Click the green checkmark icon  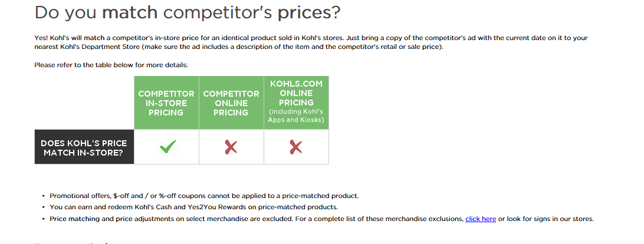click(167, 147)
